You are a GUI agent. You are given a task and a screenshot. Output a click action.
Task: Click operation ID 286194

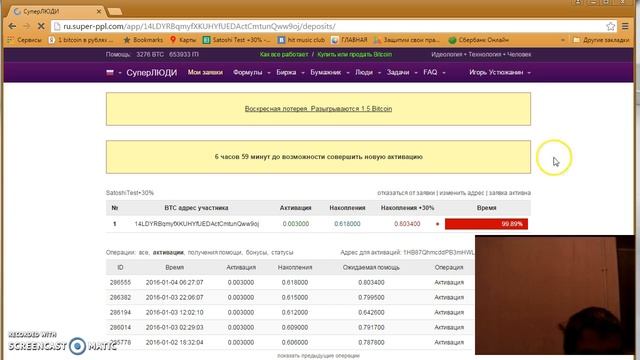120,313
